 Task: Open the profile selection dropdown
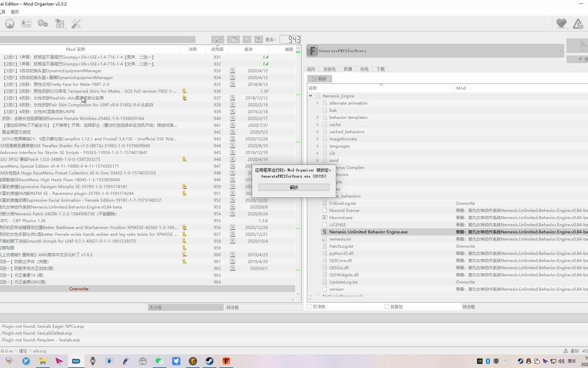coord(97,40)
